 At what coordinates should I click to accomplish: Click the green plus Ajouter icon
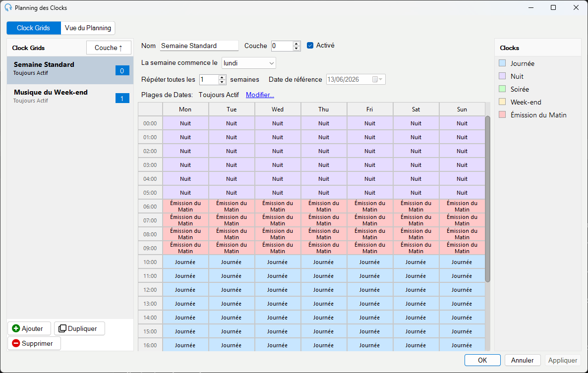(x=16, y=328)
